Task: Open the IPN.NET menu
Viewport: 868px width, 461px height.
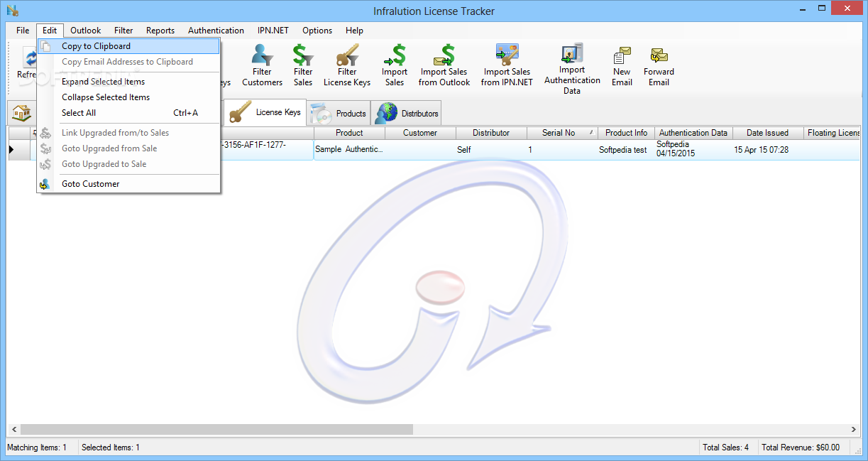Action: [273, 31]
